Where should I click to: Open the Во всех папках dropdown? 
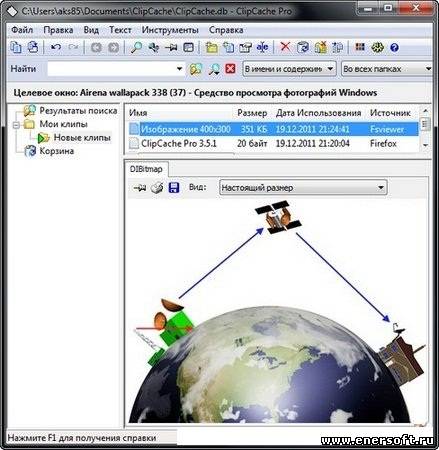(387, 69)
